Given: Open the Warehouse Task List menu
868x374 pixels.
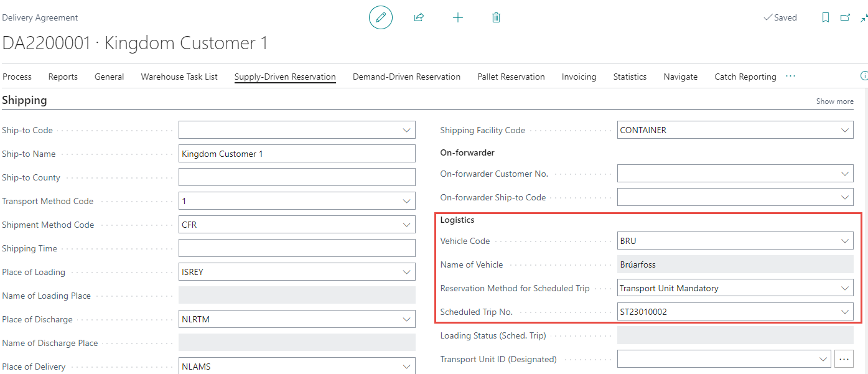Looking at the screenshot, I should click(179, 77).
